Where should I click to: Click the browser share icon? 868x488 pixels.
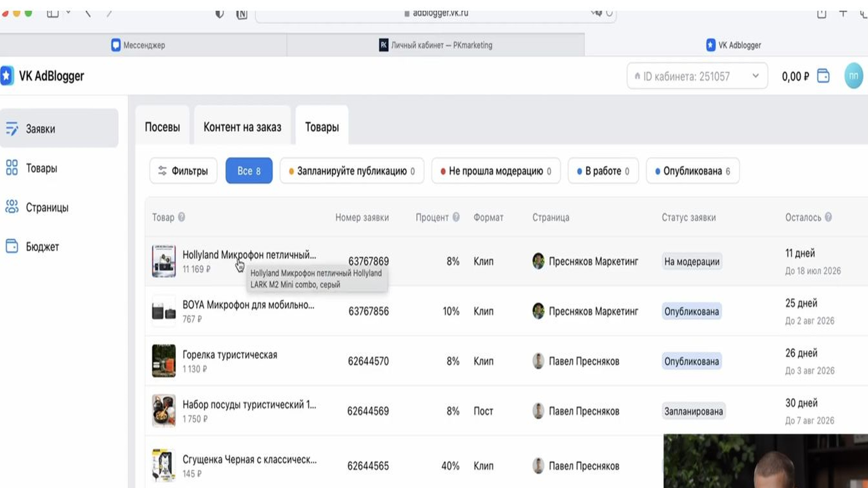pos(821,14)
